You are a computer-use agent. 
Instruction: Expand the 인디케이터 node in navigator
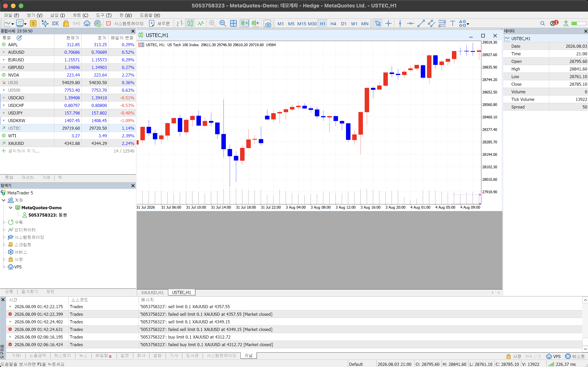coord(4,230)
